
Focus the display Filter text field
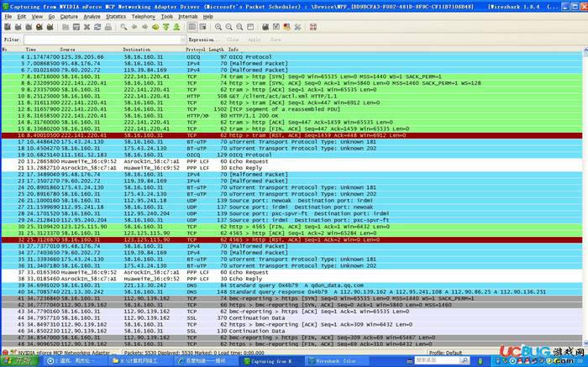click(102, 39)
